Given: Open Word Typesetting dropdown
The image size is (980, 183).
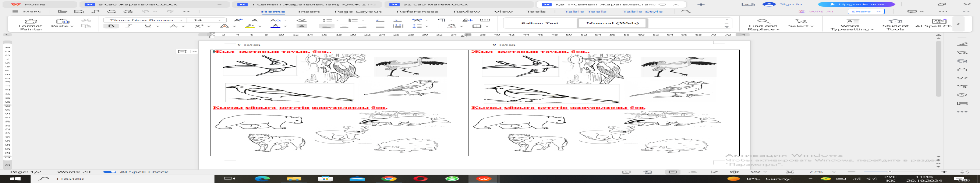Looking at the screenshot, I should 852,24.
